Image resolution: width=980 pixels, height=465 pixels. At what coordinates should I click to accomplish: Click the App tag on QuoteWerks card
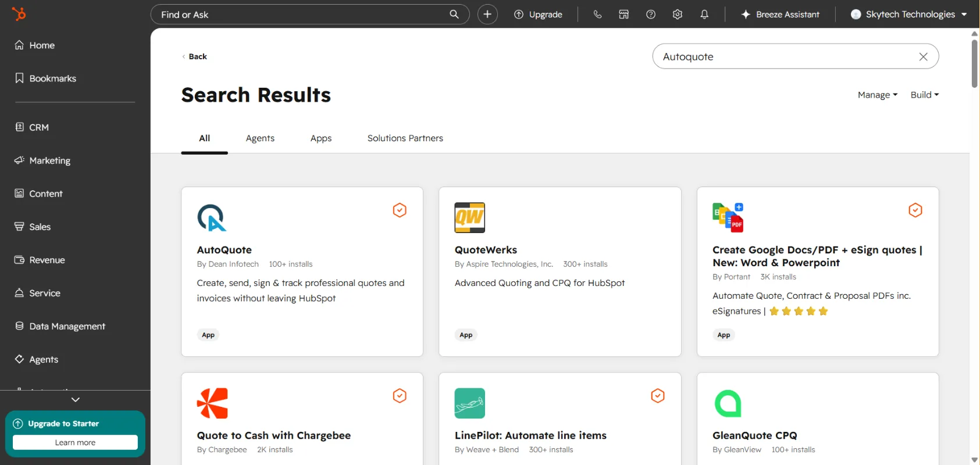point(466,335)
